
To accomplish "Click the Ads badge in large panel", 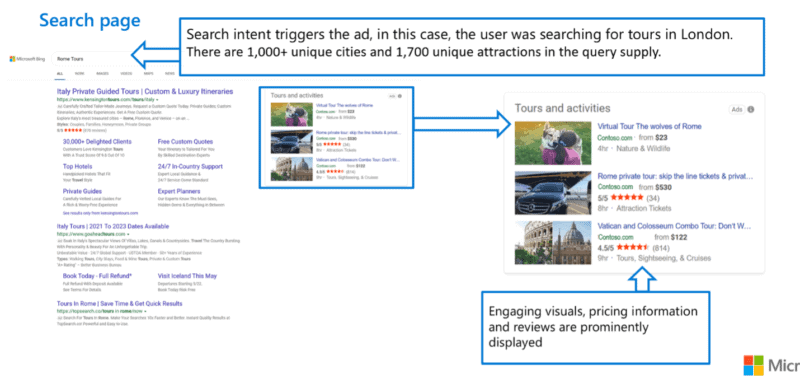I will [737, 109].
